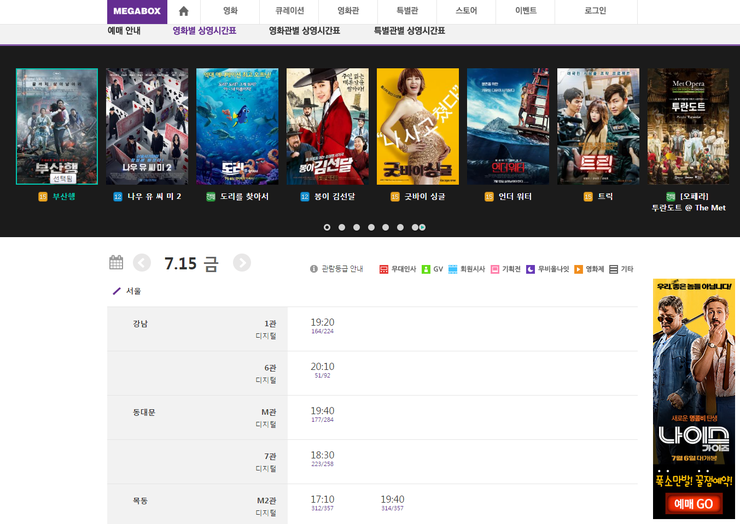This screenshot has width=740, height=524.
Task: Click the rating badge beside [오페라] 투란도트
Action: pyautogui.click(x=671, y=197)
